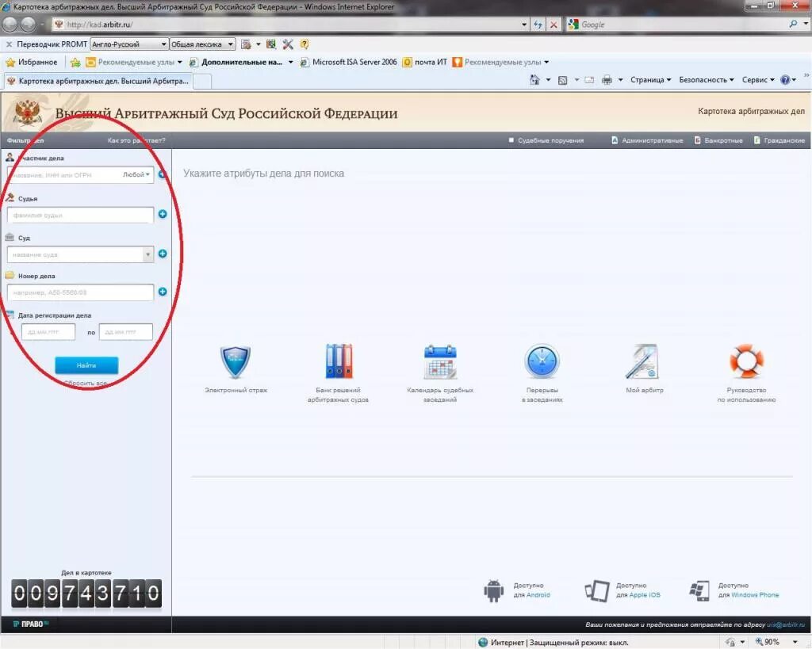Open Перерывы в заседаниях clock icon
This screenshot has width=812, height=649.
tap(542, 361)
